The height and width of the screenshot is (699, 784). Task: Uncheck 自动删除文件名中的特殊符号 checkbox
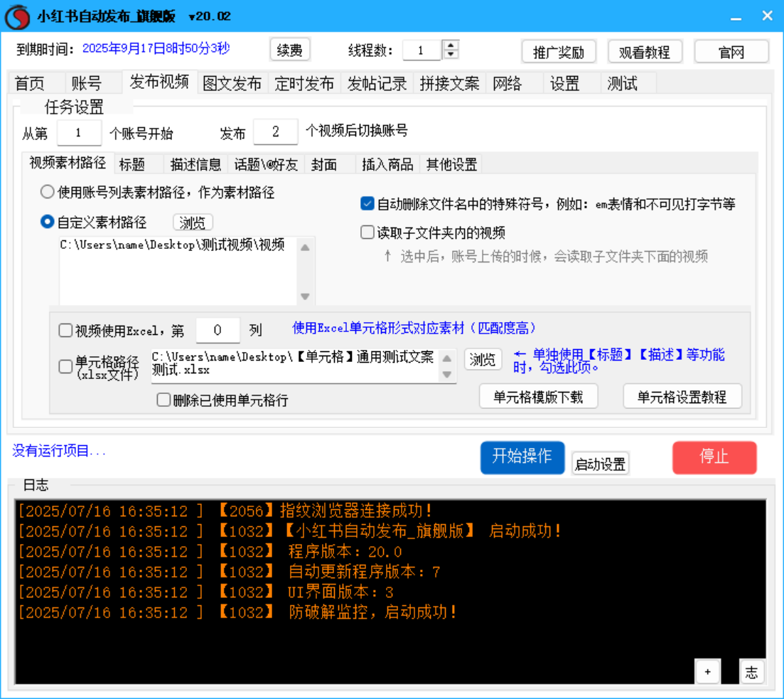[x=367, y=203]
